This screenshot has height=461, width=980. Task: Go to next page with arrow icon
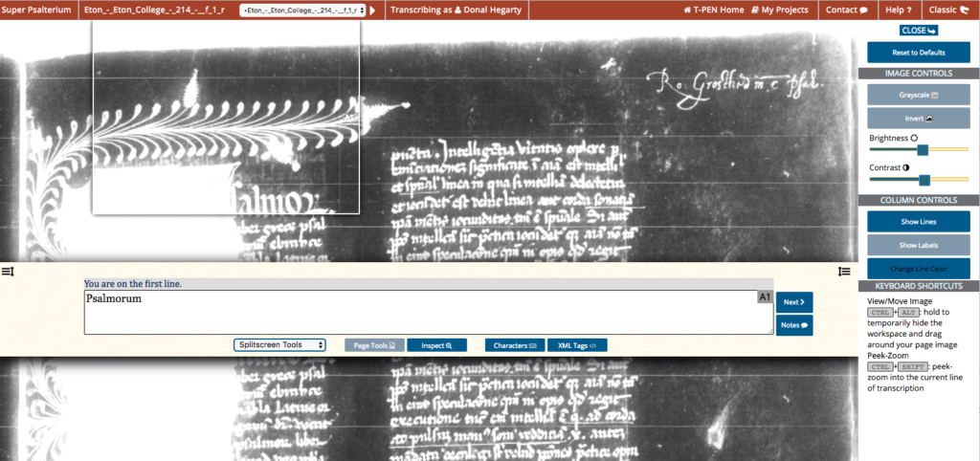(373, 11)
